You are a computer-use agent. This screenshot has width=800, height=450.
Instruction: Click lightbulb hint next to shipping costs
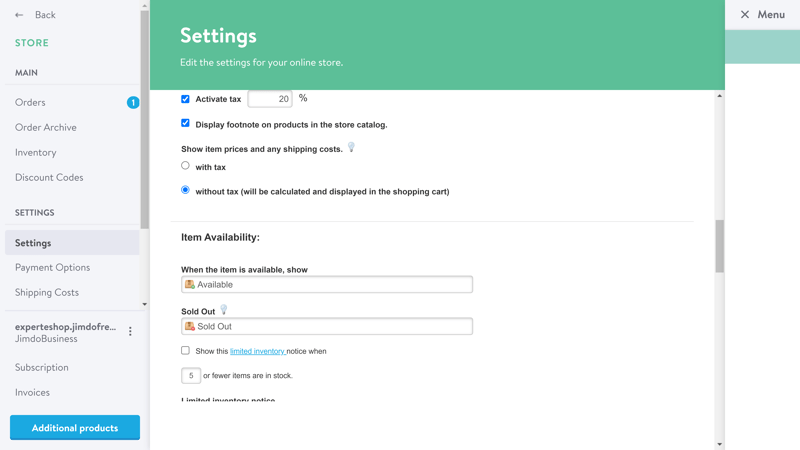coord(351,148)
